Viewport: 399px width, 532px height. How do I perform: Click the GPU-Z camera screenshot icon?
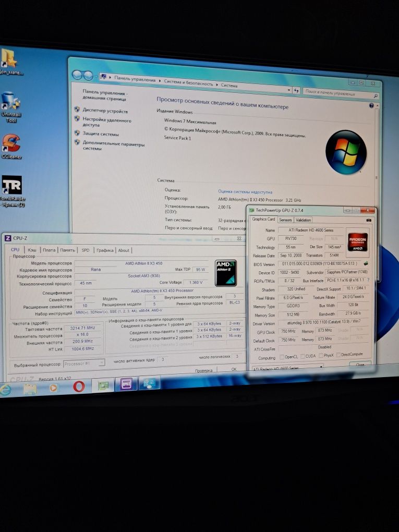pos(368,220)
